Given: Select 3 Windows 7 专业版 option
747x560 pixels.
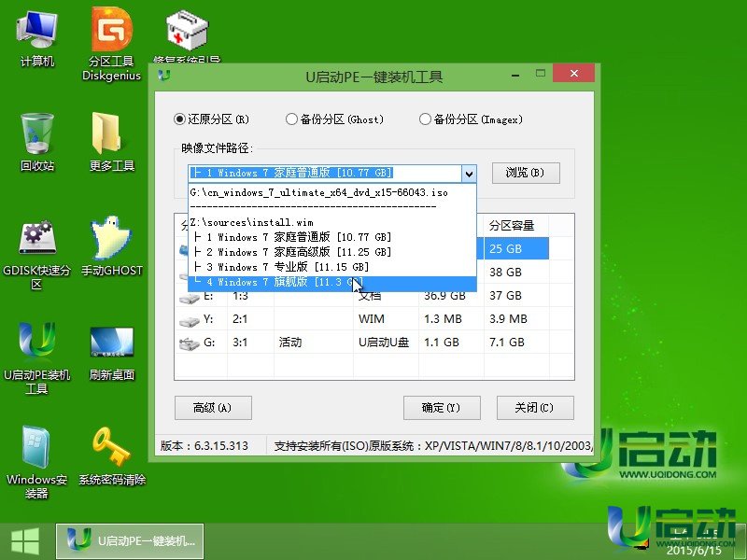Looking at the screenshot, I should [x=332, y=267].
